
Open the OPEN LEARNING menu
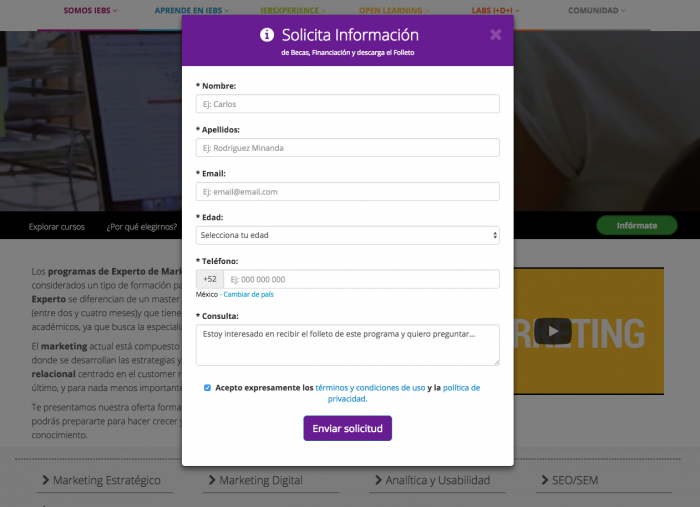tap(394, 11)
